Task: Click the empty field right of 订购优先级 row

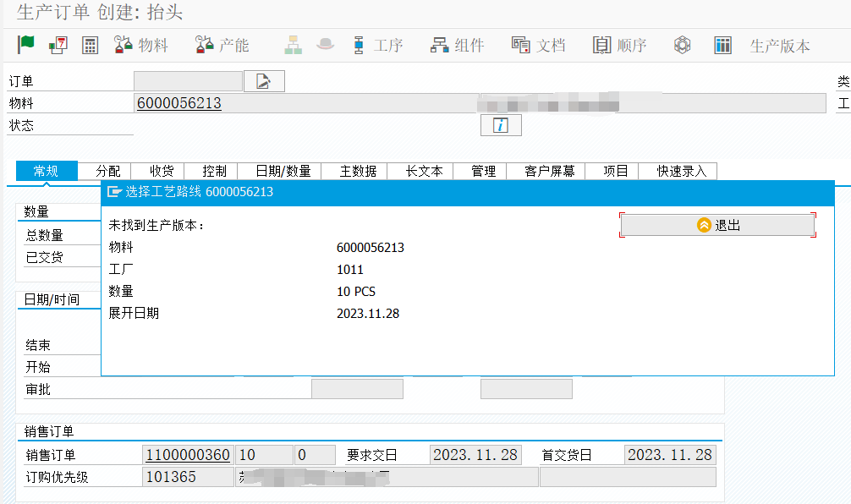Action: point(628,477)
